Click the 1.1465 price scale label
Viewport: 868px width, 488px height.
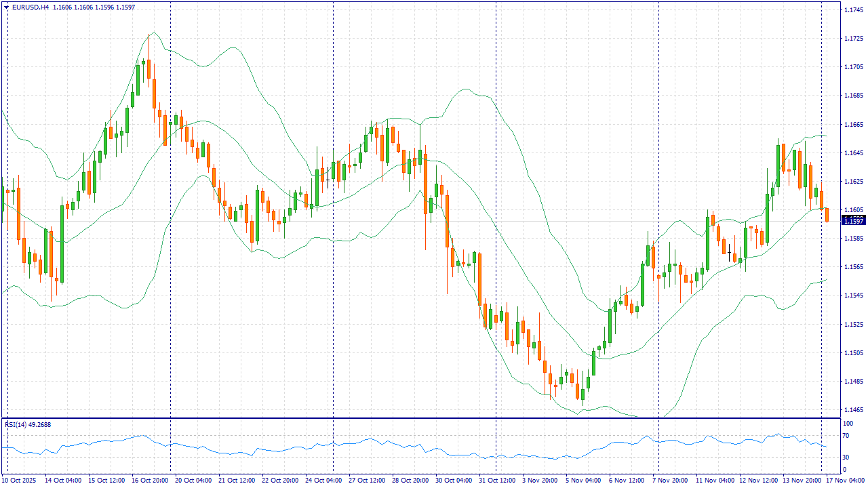click(852, 409)
